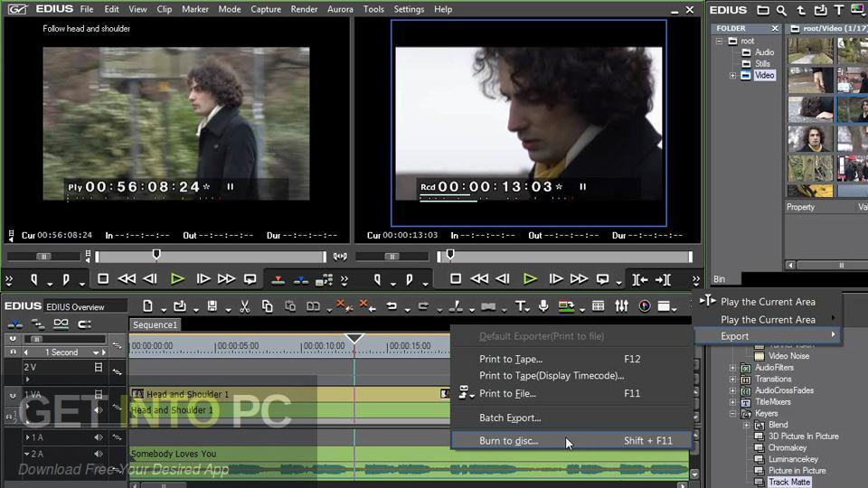Click the Copy icon in timeline toolbar
Screen dimensions: 868x488
[x=267, y=306]
